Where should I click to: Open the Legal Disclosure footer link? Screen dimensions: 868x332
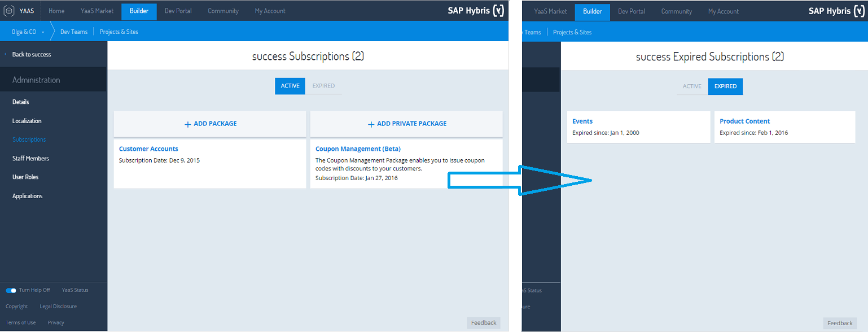click(x=58, y=306)
